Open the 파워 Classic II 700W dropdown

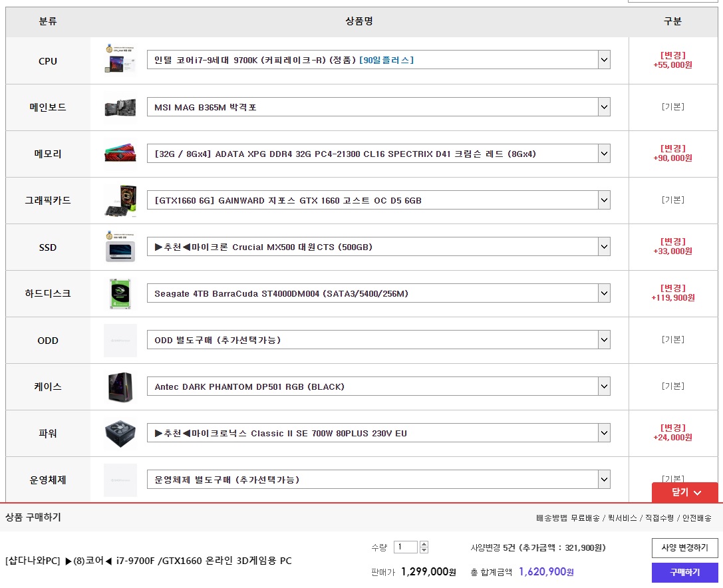point(378,433)
